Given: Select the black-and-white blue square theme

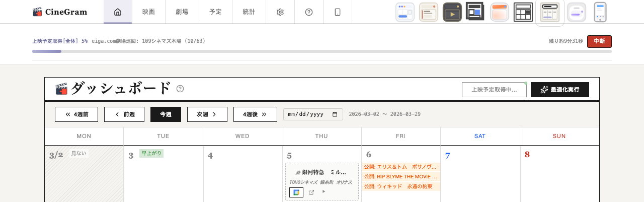Looking at the screenshot, I should pos(475,11).
